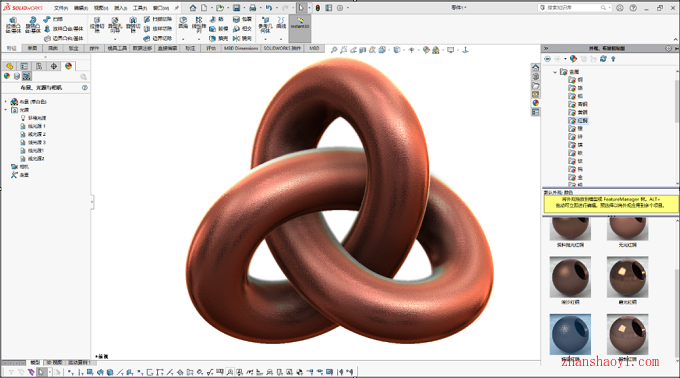The height and width of the screenshot is (378, 680).
Task: Switch to the 草图 Sketch ribbon tab
Action: click(x=33, y=48)
